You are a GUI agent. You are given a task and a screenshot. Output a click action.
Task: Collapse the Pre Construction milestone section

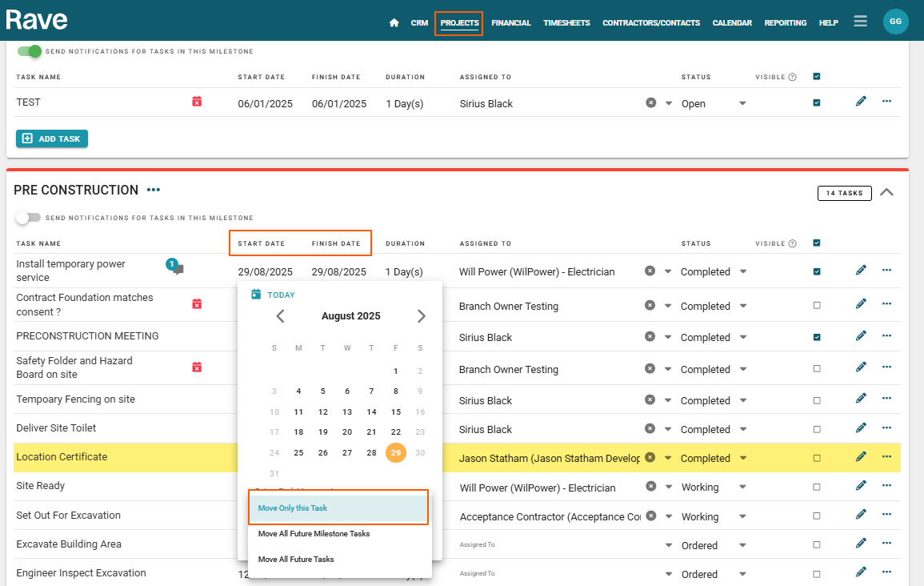(x=886, y=192)
